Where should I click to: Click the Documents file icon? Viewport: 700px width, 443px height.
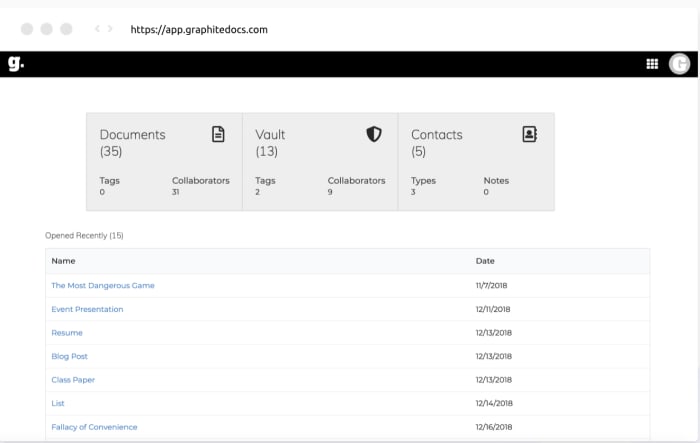[218, 134]
